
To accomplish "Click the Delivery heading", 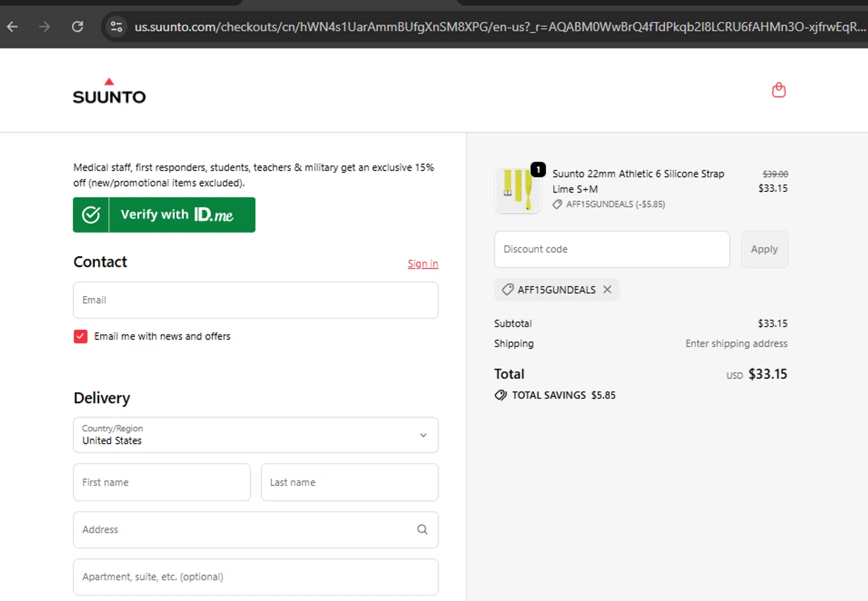I will coord(102,398).
